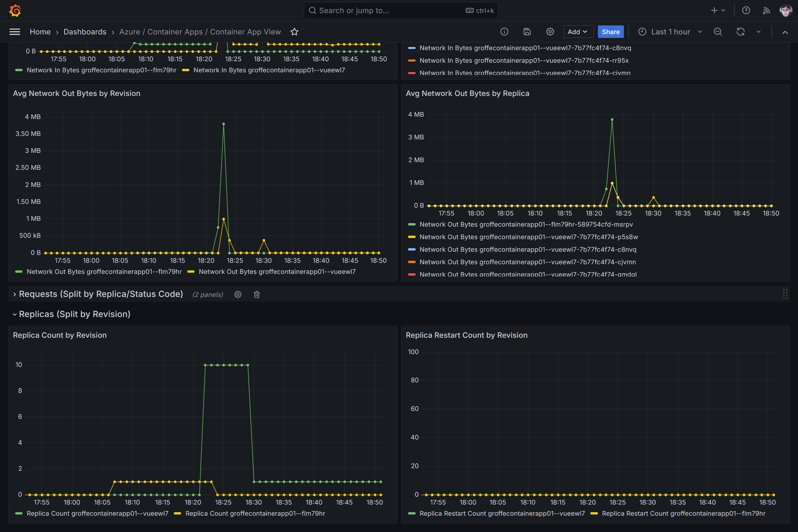Open dashboard settings gear icon
Screen dimensions: 798x532
point(550,32)
